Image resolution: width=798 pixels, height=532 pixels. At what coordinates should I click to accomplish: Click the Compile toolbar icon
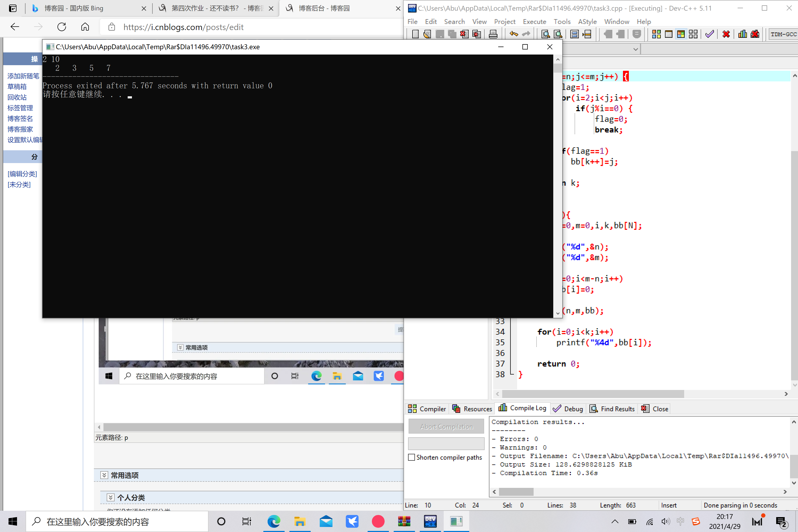[x=656, y=34]
